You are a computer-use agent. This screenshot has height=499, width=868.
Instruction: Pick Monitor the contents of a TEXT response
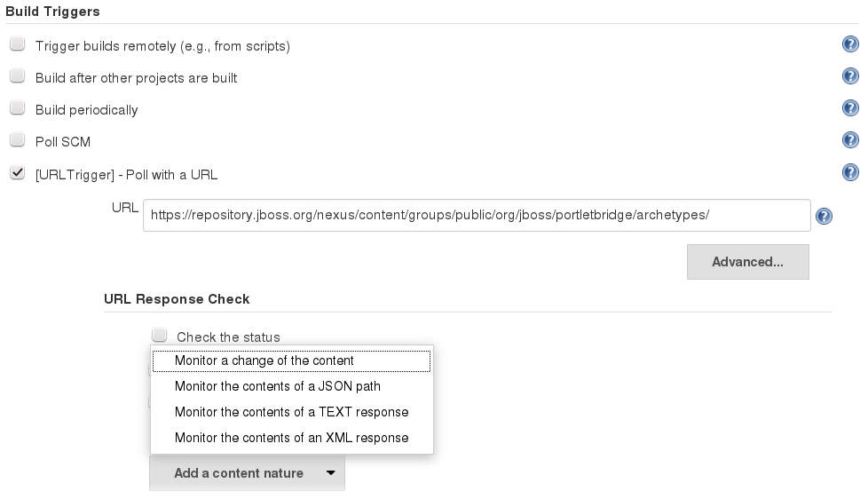coord(291,412)
